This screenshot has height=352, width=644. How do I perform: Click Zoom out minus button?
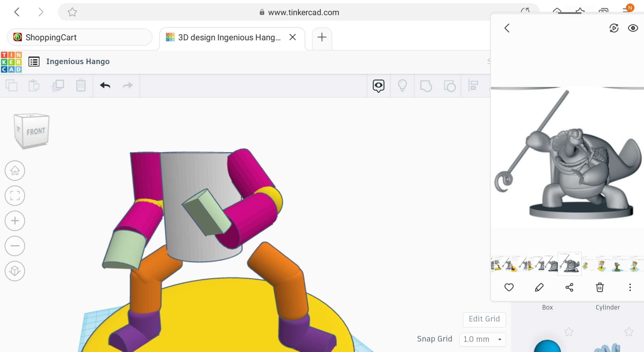15,246
